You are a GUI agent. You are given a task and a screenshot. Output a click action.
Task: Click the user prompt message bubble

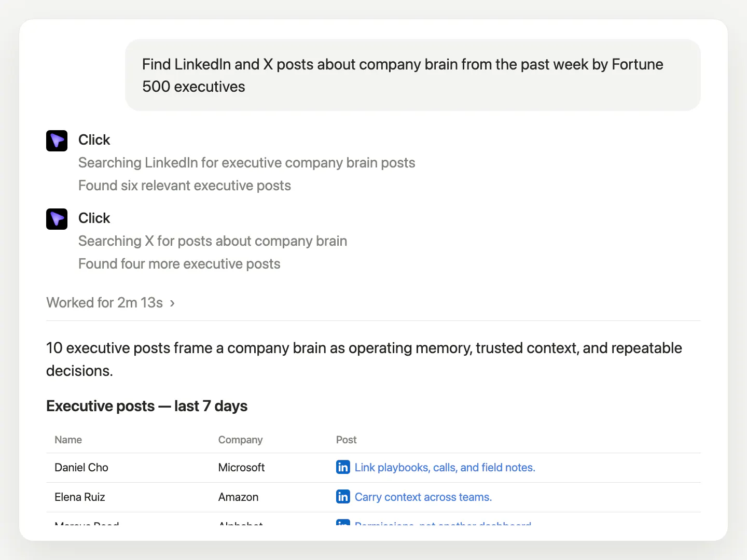click(x=413, y=75)
